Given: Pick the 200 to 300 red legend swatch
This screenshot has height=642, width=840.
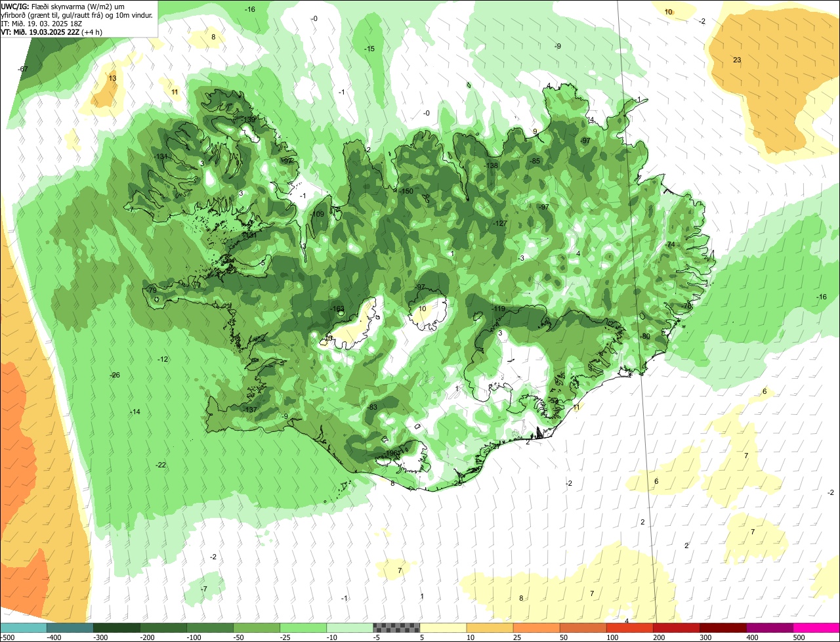Looking at the screenshot, I should coord(677,628).
